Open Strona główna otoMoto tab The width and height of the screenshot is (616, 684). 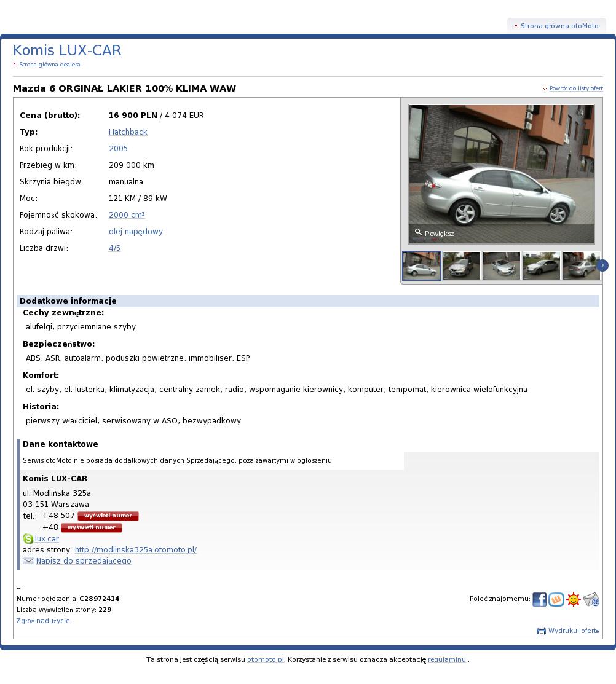coord(556,26)
